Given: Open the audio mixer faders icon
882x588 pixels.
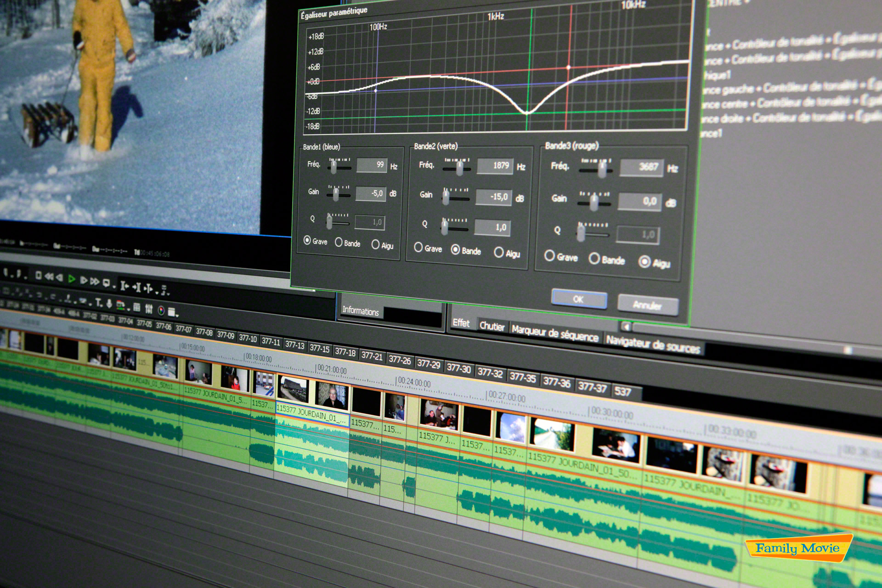Looking at the screenshot, I should 149,309.
